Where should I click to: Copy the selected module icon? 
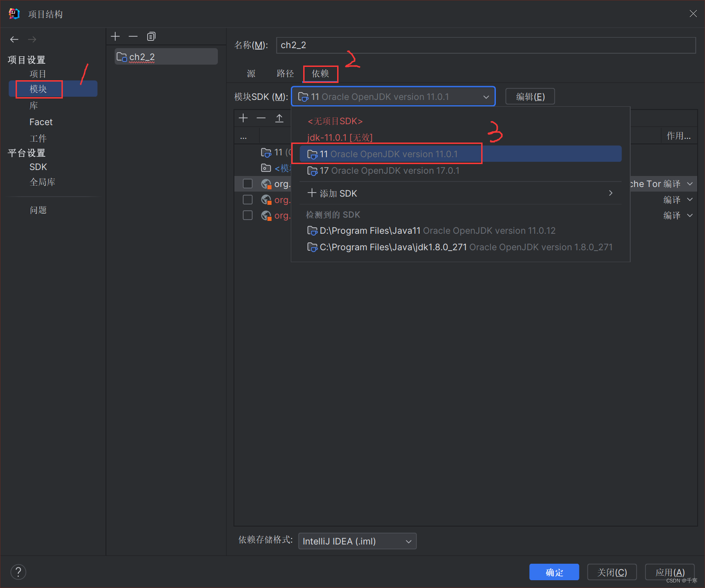(151, 36)
